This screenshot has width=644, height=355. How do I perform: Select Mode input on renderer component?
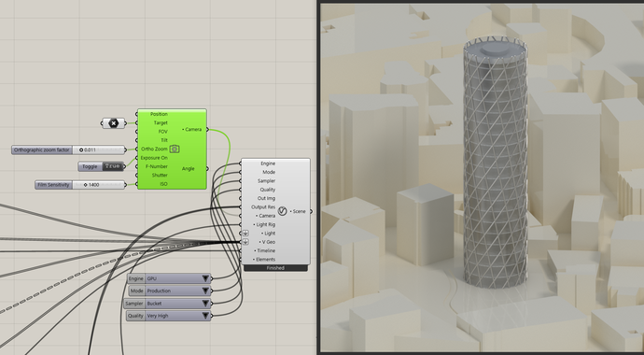click(269, 172)
